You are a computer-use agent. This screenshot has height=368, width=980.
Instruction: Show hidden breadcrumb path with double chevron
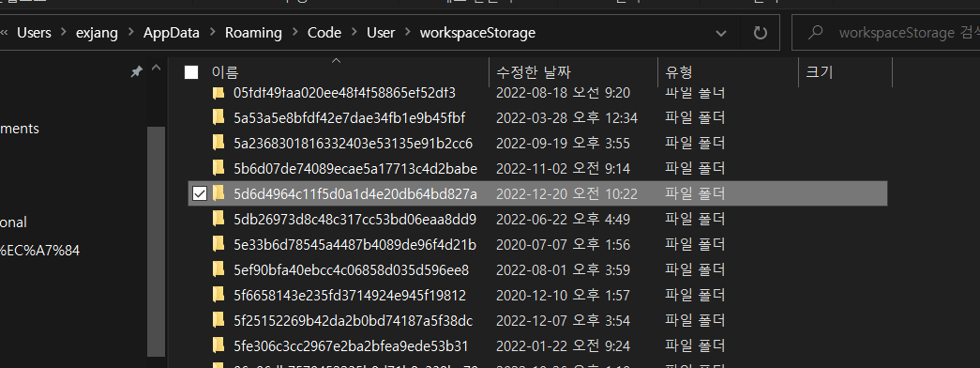click(x=5, y=33)
